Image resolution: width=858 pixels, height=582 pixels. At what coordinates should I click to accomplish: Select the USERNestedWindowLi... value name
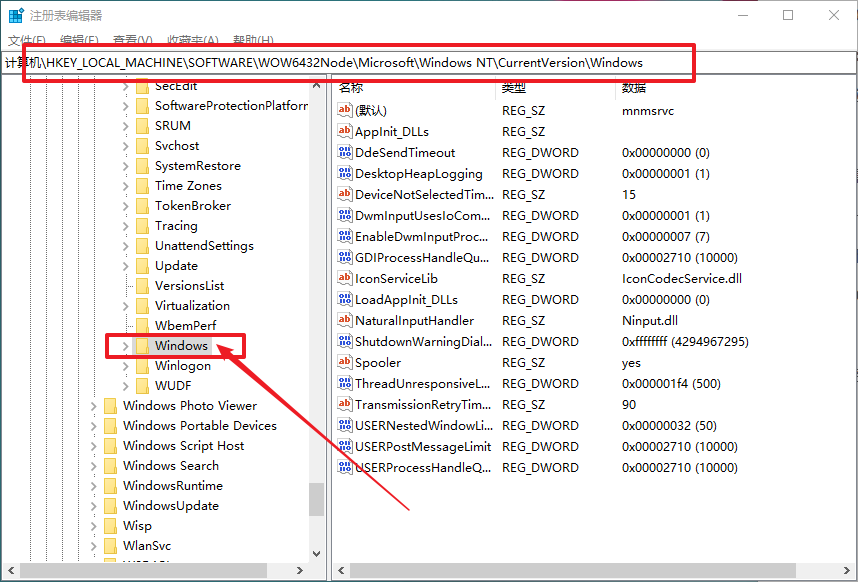(424, 425)
